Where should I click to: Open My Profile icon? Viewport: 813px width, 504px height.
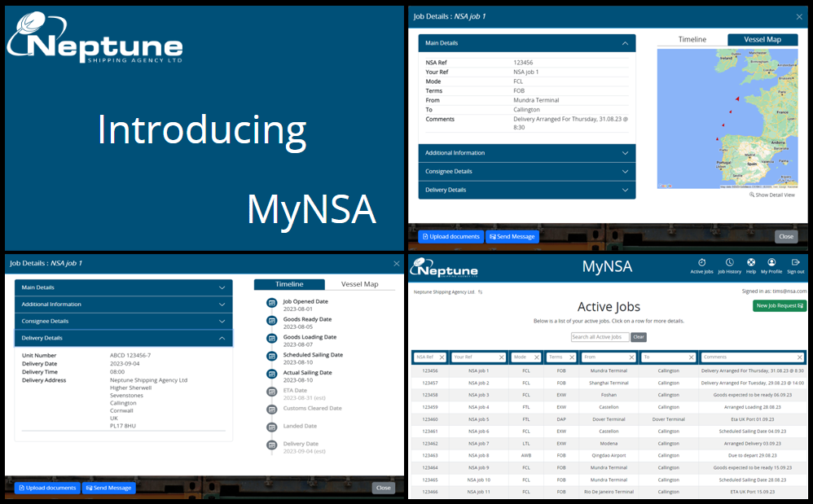click(x=771, y=263)
